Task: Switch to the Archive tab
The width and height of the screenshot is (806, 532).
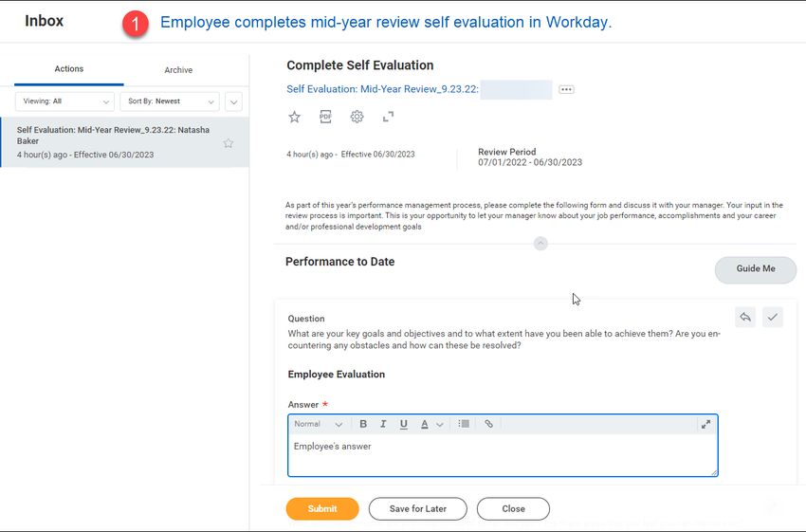Action: 178,70
